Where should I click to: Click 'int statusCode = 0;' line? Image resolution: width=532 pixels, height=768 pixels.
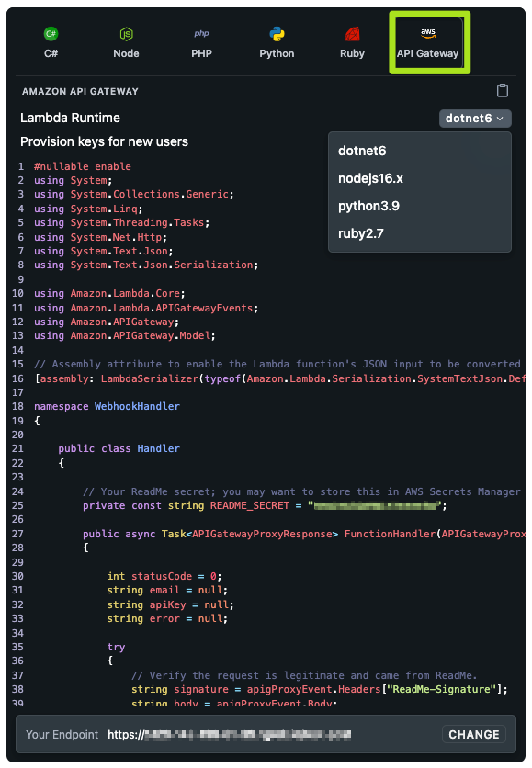[164, 576]
